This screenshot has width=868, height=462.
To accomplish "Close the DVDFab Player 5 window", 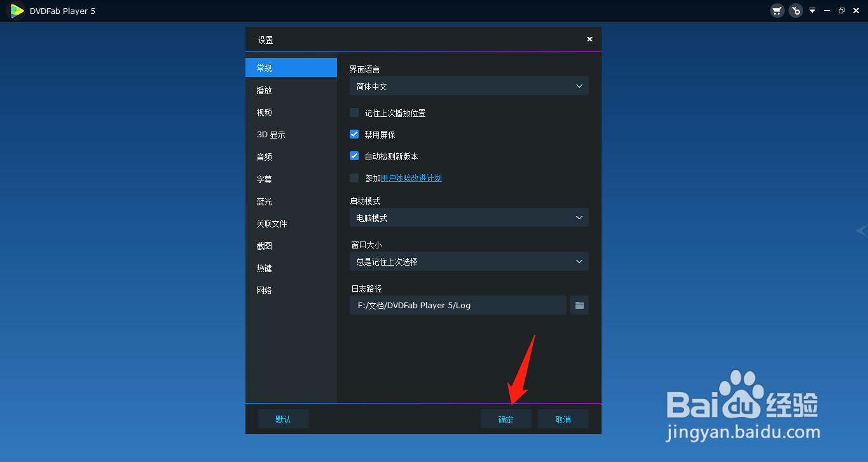I will (856, 11).
